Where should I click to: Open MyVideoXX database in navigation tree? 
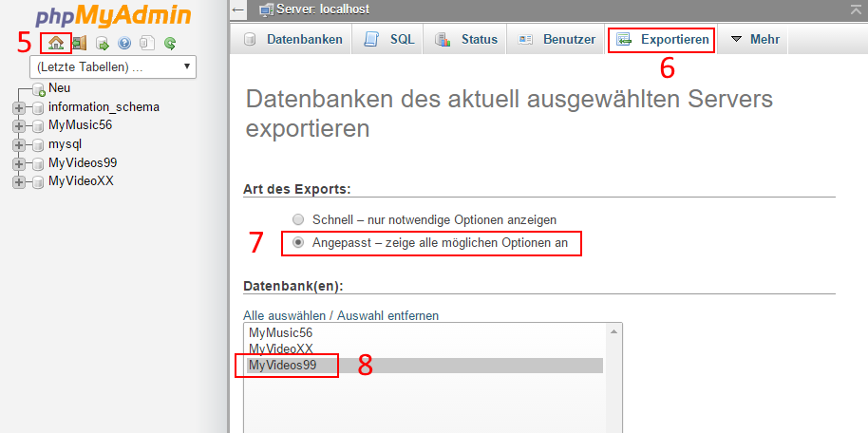coord(81,181)
